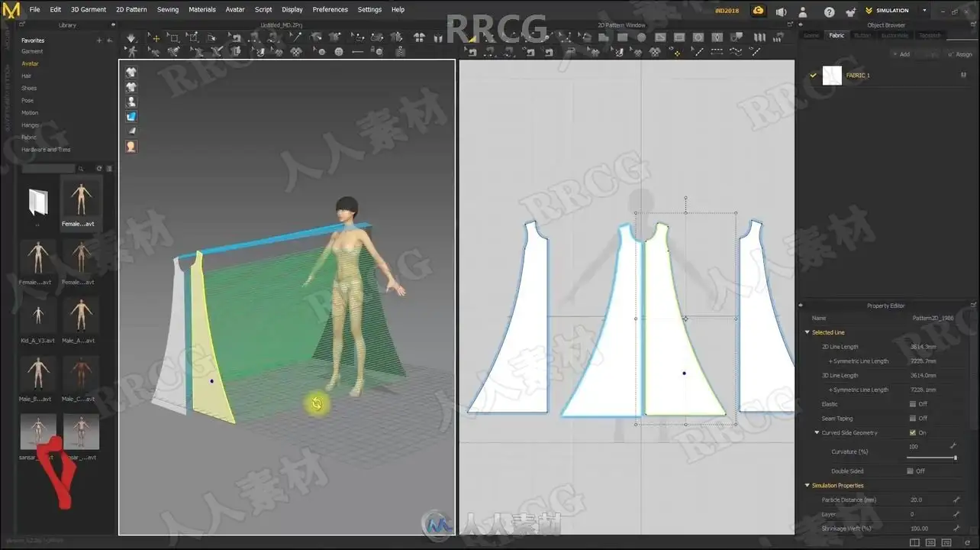The width and height of the screenshot is (980, 550).
Task: Click the Simulate down-arrow icon in 3D toolbar
Action: click(131, 37)
